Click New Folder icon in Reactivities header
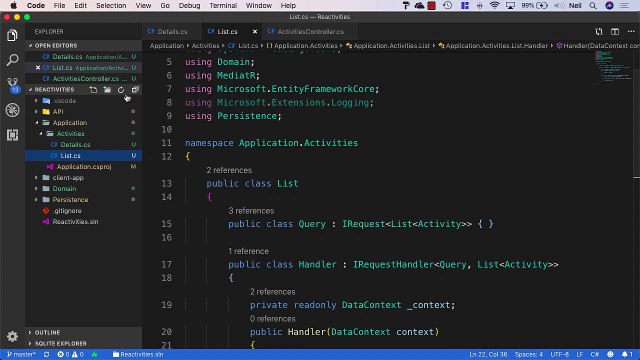The height and width of the screenshot is (360, 640). click(x=107, y=89)
